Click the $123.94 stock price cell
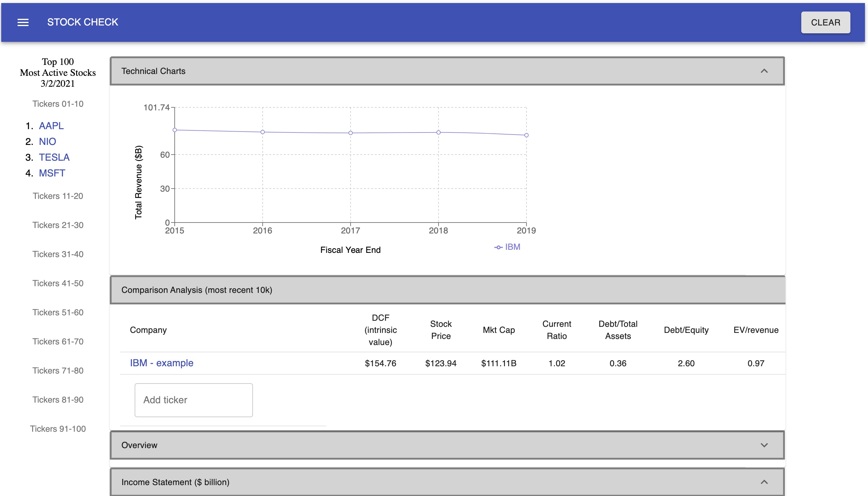Screen dimensions: 868x496 click(441, 363)
